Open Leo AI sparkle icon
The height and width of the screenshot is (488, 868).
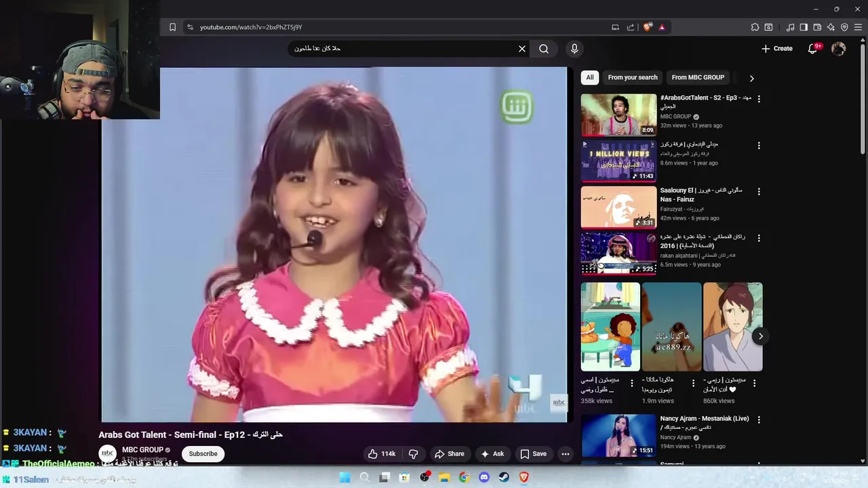(831, 27)
